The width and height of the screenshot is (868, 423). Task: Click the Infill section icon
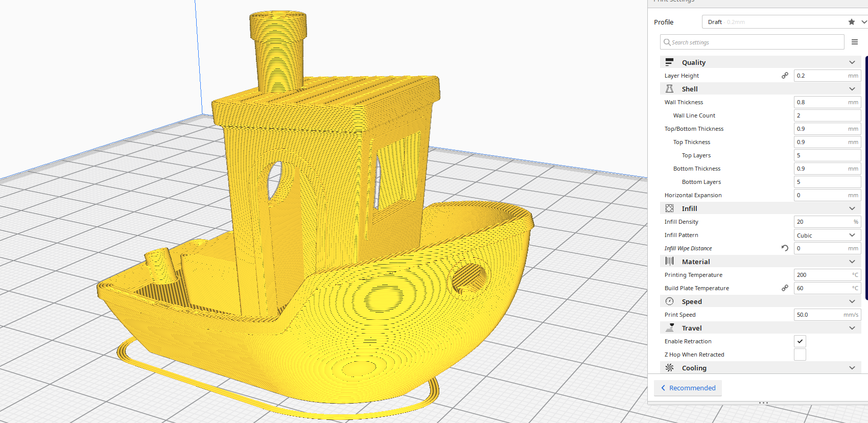tap(669, 208)
